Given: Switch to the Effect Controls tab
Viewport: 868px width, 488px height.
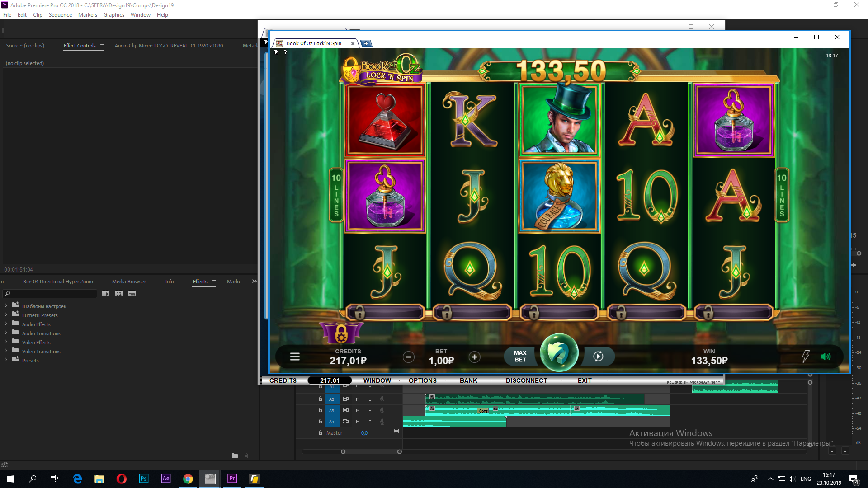Looking at the screenshot, I should pos(80,46).
